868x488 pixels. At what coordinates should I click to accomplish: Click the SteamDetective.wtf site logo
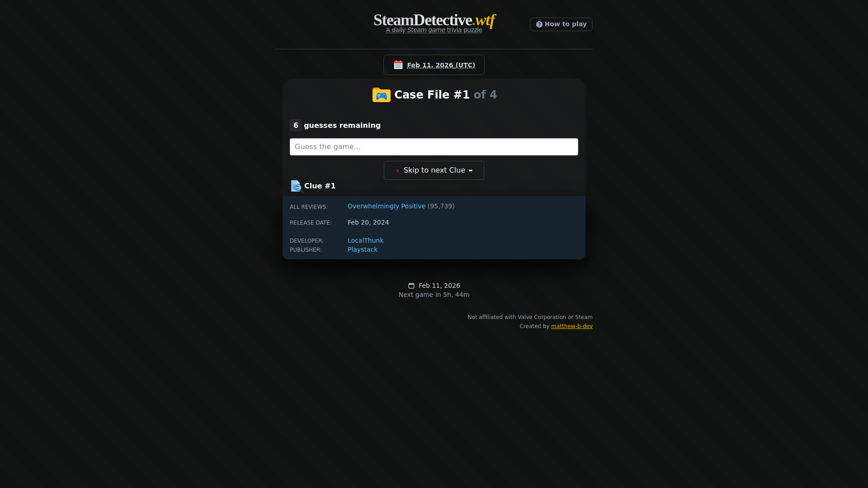pyautogui.click(x=434, y=20)
